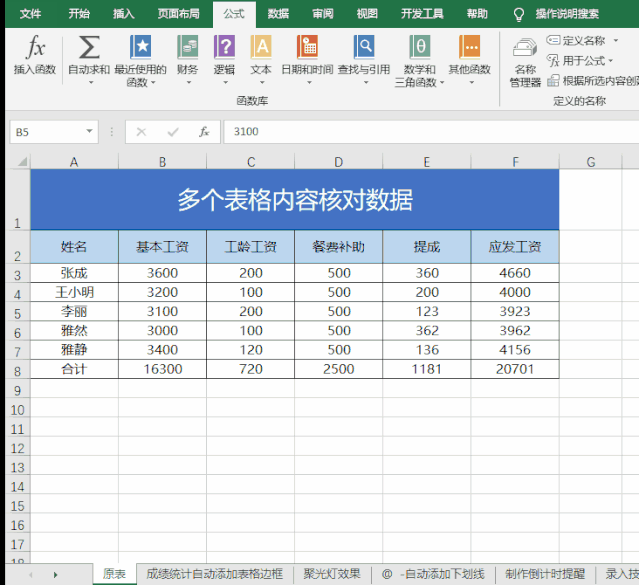The height and width of the screenshot is (585, 639).
Task: Select column F header
Action: pos(515,162)
